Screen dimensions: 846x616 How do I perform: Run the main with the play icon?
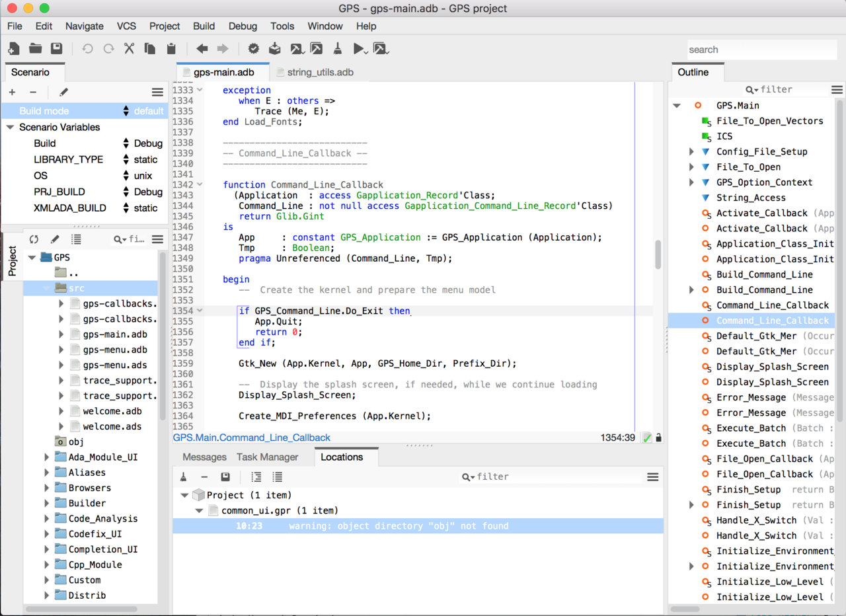(x=360, y=49)
